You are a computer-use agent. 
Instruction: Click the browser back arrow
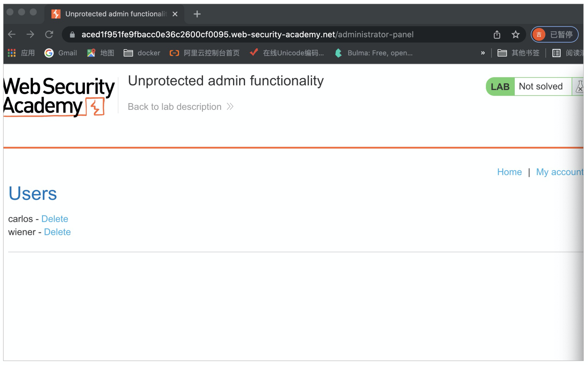tap(12, 34)
